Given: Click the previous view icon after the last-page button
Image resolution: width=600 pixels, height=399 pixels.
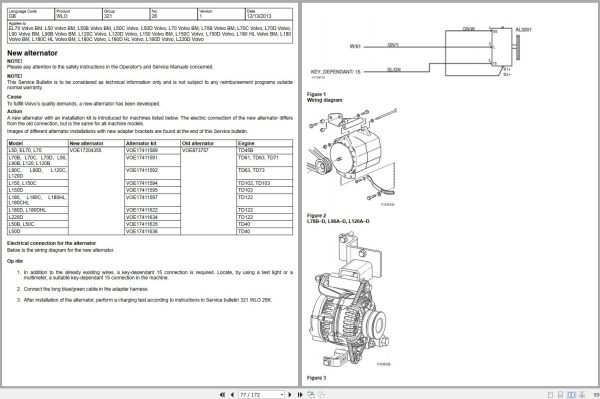Looking at the screenshot, I should (x=311, y=394).
